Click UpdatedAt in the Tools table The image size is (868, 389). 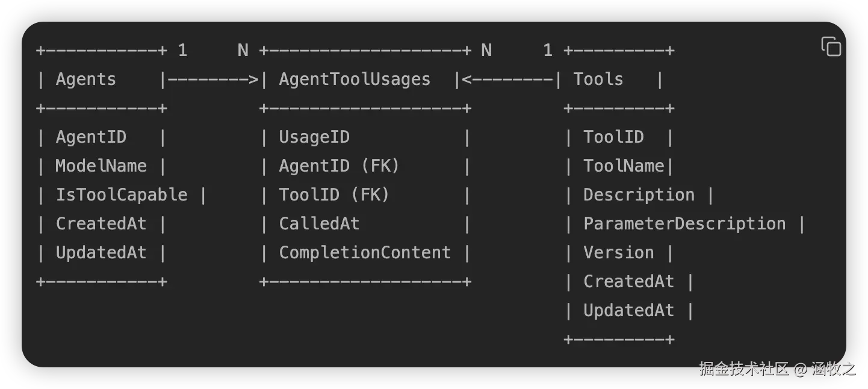coord(628,311)
